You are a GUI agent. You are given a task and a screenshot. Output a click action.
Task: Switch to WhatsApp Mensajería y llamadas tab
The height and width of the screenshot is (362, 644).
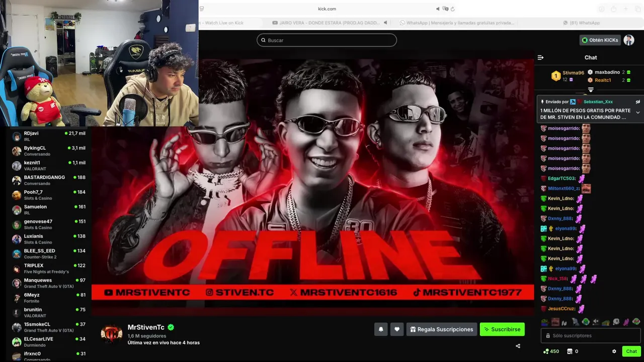tap(457, 23)
